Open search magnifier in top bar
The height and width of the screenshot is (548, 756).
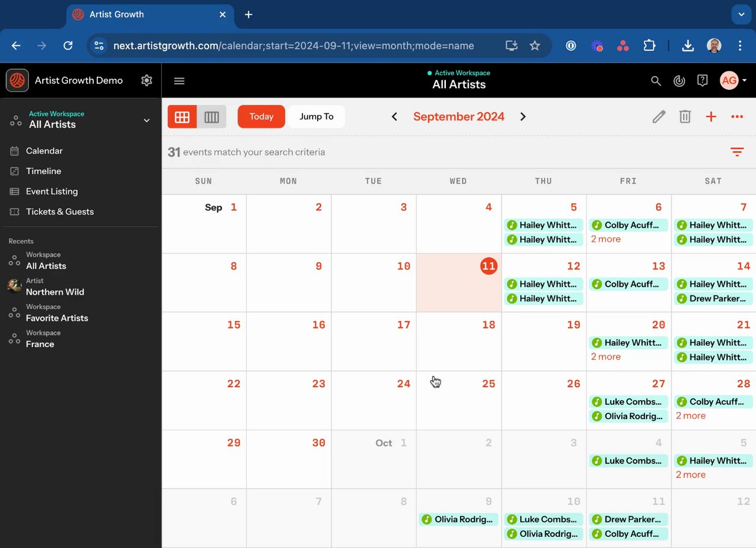point(656,81)
